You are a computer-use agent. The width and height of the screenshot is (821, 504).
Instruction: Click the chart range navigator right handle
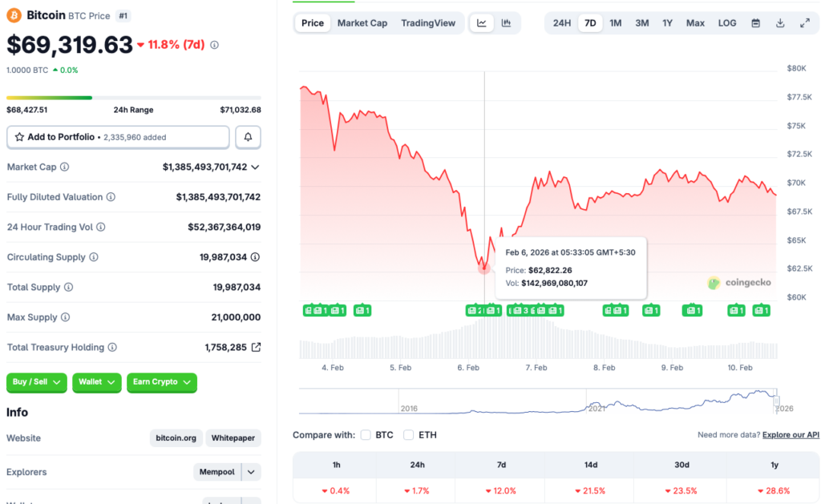point(776,400)
